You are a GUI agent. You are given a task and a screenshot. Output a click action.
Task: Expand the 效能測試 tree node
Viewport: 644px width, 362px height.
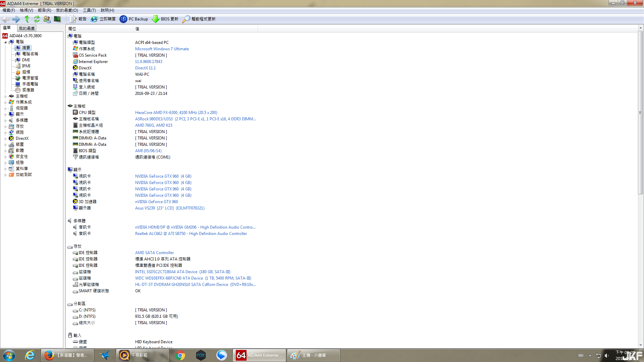tap(5, 175)
